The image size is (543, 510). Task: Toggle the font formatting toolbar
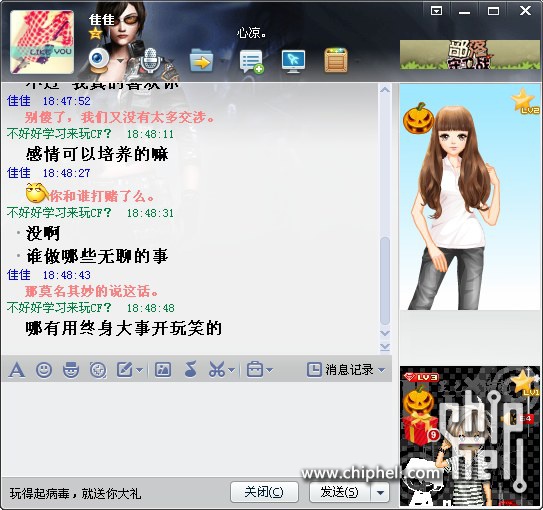click(17, 370)
